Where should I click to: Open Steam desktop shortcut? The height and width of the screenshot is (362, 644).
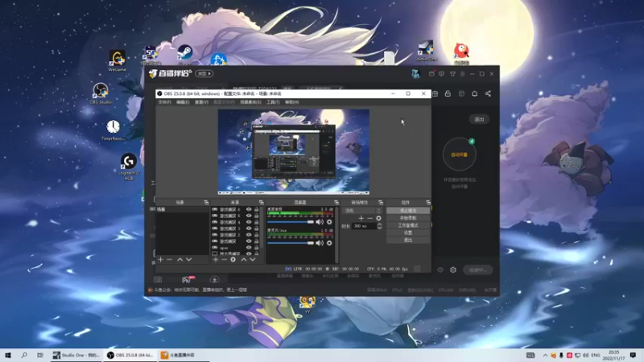185,55
